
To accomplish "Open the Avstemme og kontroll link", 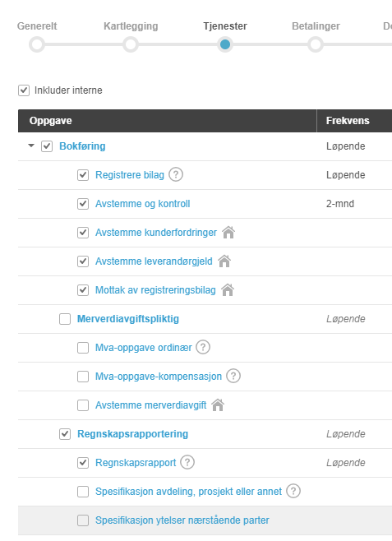I will pos(143,204).
